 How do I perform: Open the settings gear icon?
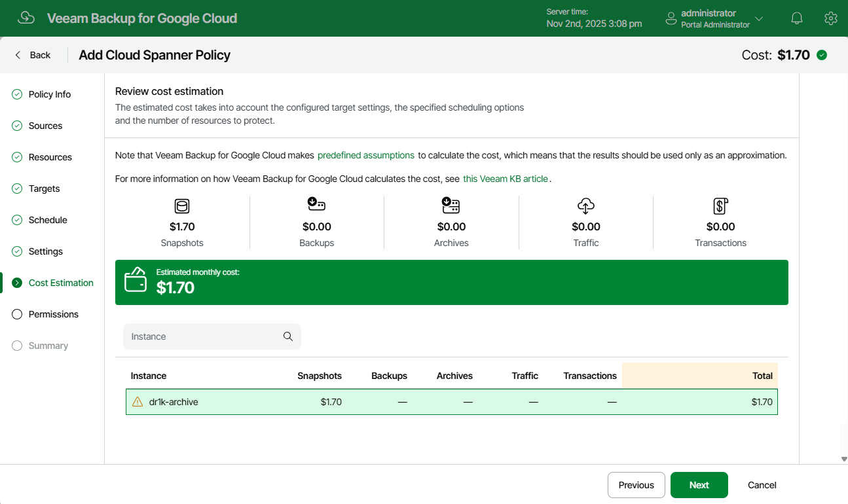[831, 18]
